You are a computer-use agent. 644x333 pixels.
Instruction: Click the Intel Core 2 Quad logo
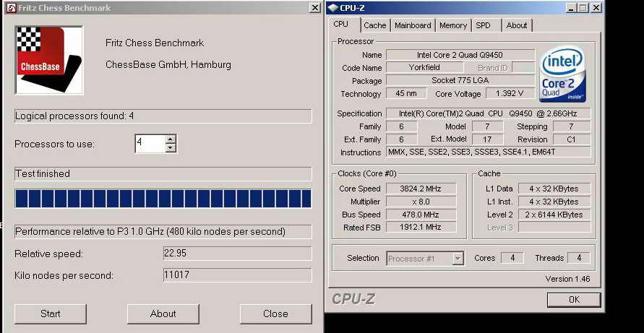[562, 74]
